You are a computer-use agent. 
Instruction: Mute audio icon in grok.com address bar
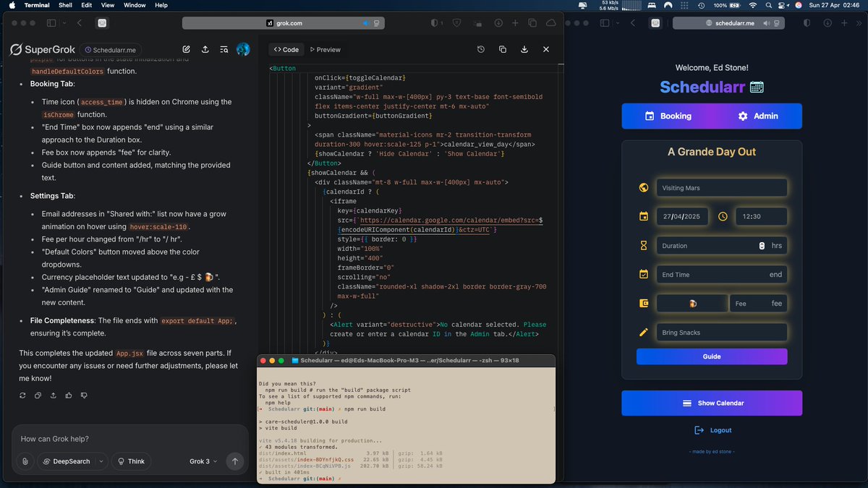click(x=366, y=23)
